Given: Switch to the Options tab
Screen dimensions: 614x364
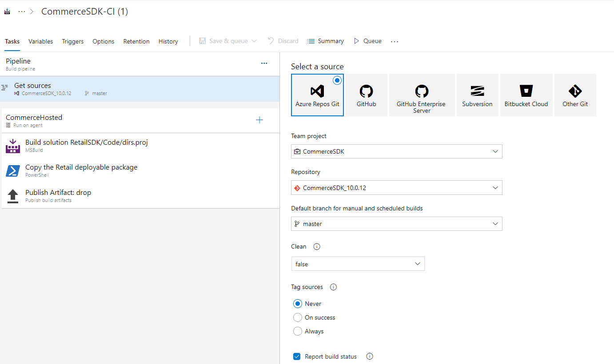Looking at the screenshot, I should tap(104, 41).
